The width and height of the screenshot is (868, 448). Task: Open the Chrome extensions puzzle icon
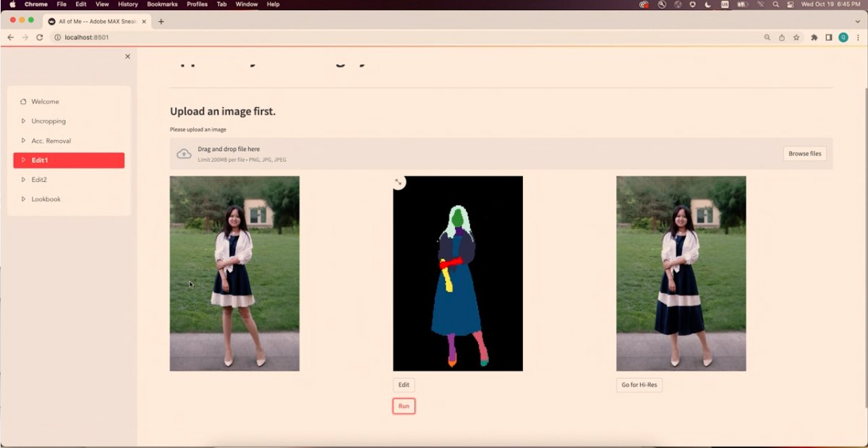pos(814,37)
